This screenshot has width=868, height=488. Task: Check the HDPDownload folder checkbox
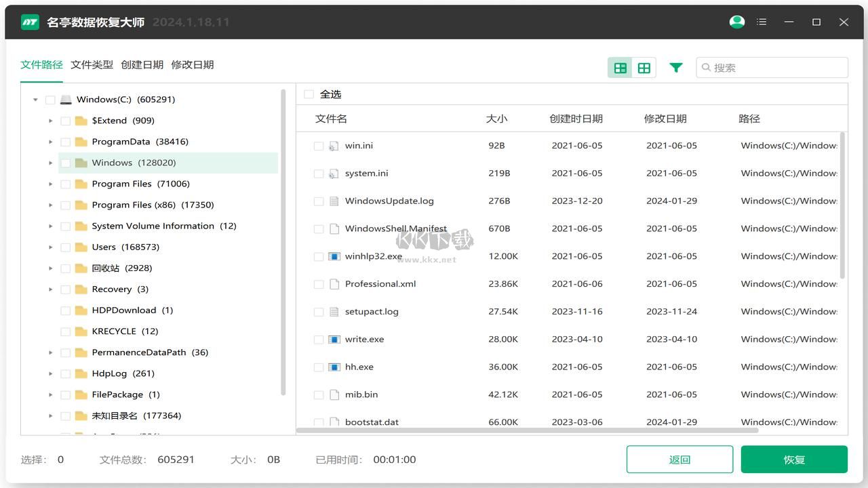click(66, 310)
